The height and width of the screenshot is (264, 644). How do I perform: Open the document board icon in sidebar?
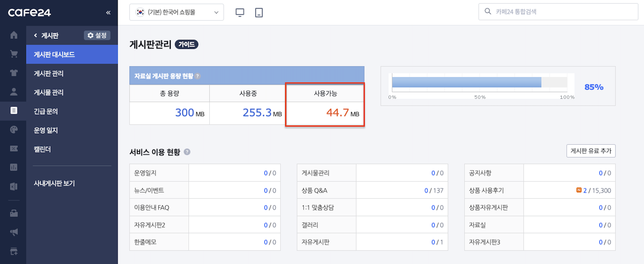coord(14,110)
